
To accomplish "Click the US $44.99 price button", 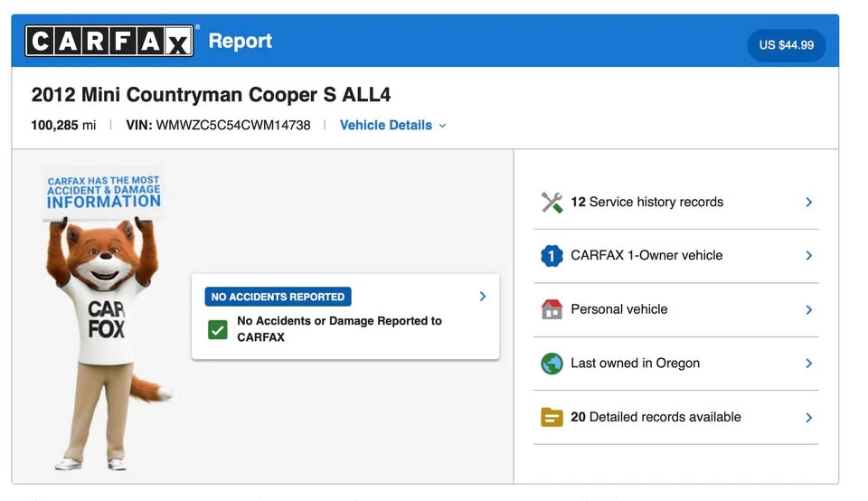I will point(786,45).
